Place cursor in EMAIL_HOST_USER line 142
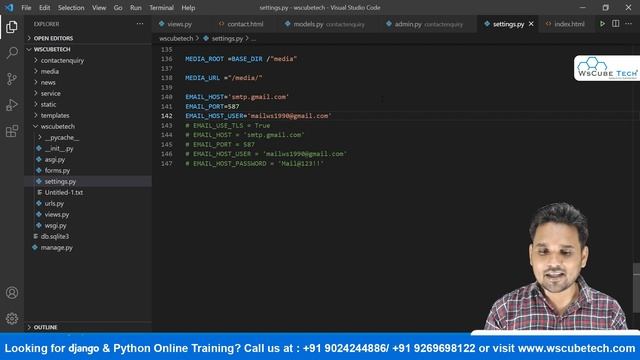This screenshot has width=640, height=360. click(x=258, y=116)
